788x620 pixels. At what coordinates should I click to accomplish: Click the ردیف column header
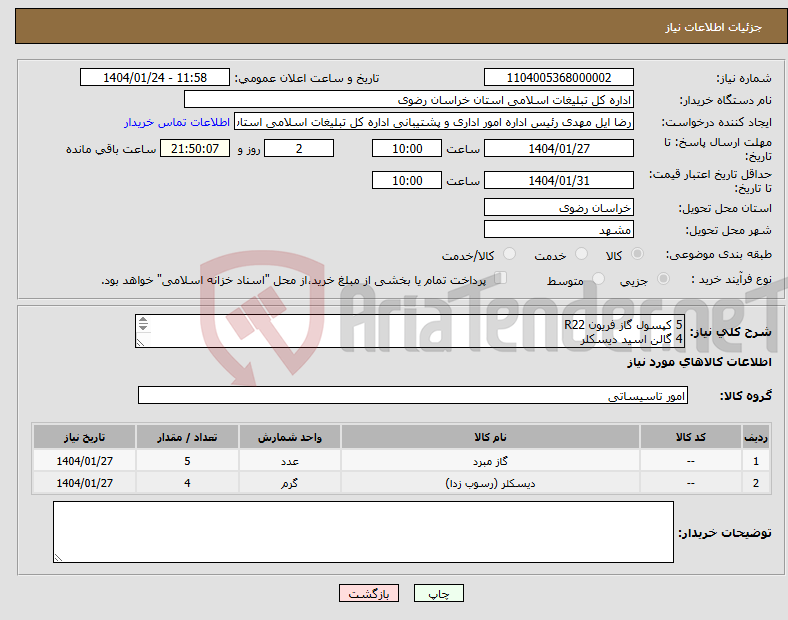click(755, 437)
